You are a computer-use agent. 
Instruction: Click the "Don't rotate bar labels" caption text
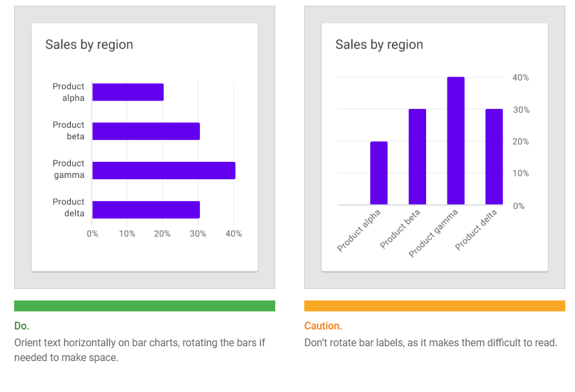(x=430, y=342)
